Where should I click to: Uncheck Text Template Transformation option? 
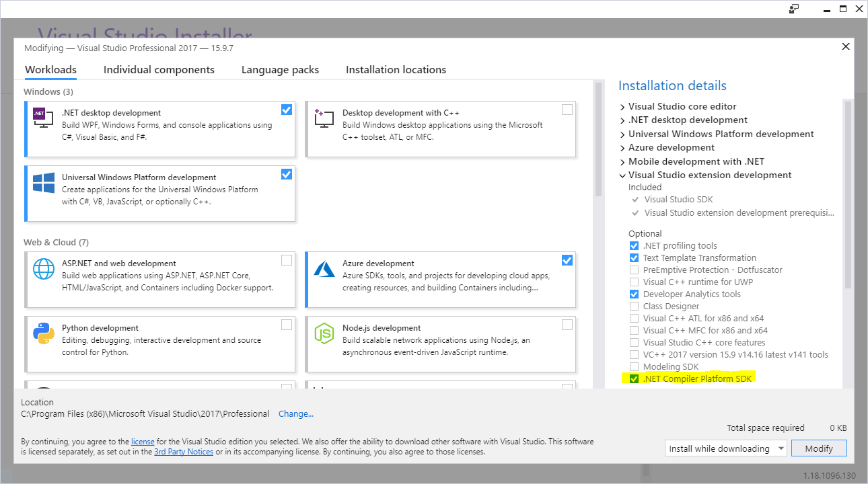pyautogui.click(x=634, y=257)
